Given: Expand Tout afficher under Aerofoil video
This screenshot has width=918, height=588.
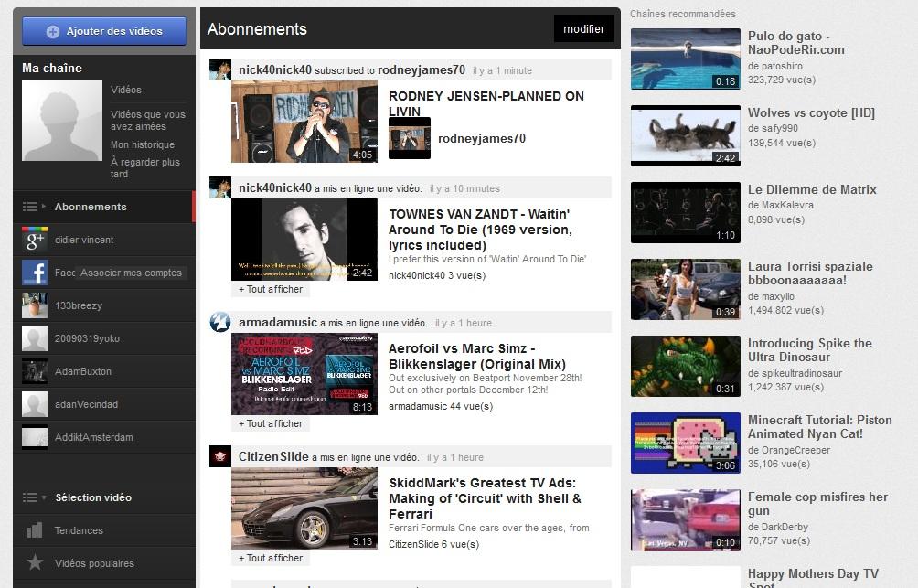Looking at the screenshot, I should coord(271,423).
